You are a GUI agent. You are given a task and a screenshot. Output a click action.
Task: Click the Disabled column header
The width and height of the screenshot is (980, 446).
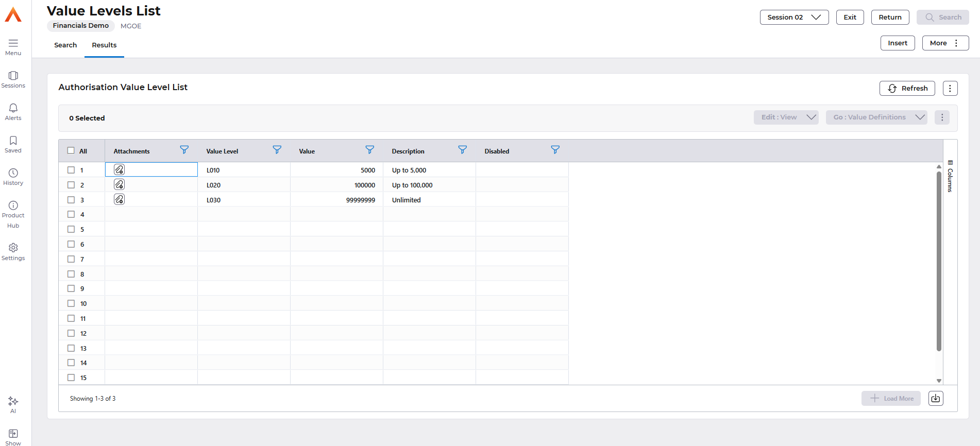click(497, 151)
